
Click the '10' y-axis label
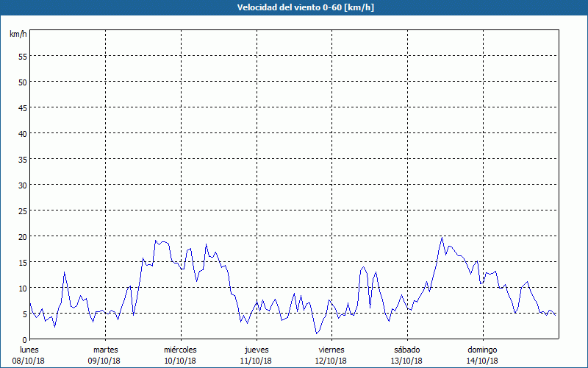click(x=23, y=289)
